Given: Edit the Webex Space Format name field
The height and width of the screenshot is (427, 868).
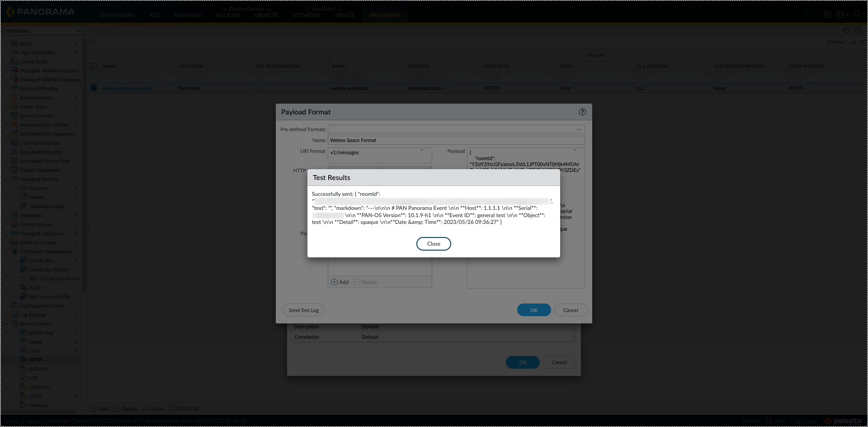Looking at the screenshot, I should pos(456,140).
